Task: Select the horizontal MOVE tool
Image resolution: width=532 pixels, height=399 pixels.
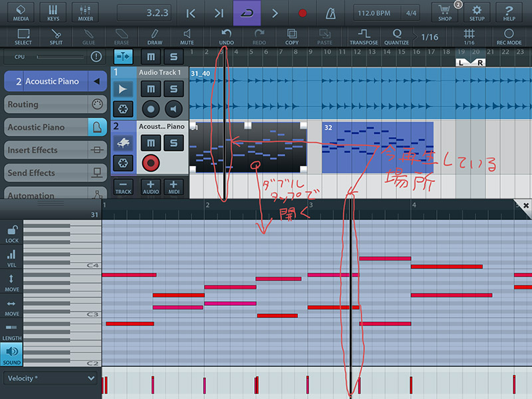Action: tap(11, 307)
